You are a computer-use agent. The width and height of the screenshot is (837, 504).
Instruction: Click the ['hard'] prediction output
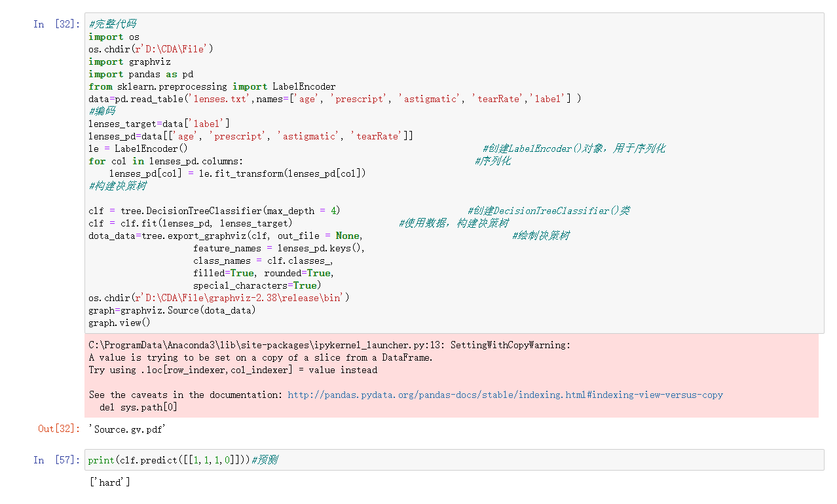109,482
